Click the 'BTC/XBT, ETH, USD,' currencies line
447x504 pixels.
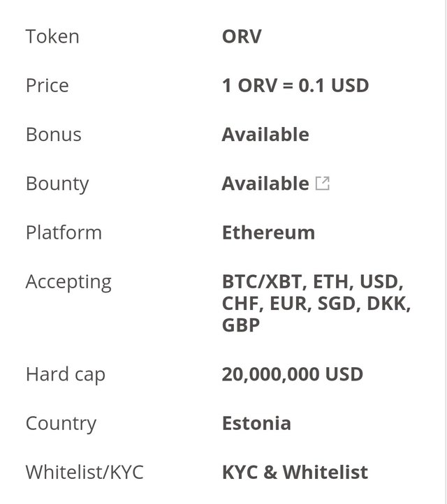point(313,282)
